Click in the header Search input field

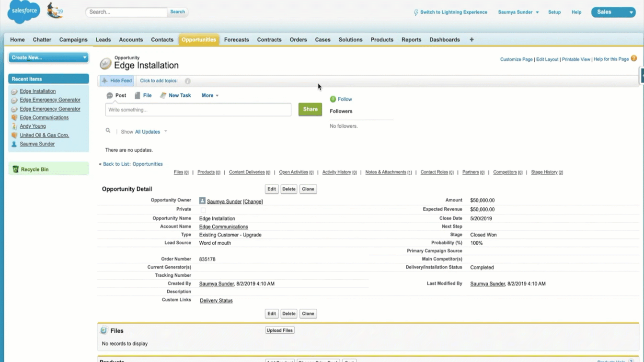pyautogui.click(x=126, y=12)
